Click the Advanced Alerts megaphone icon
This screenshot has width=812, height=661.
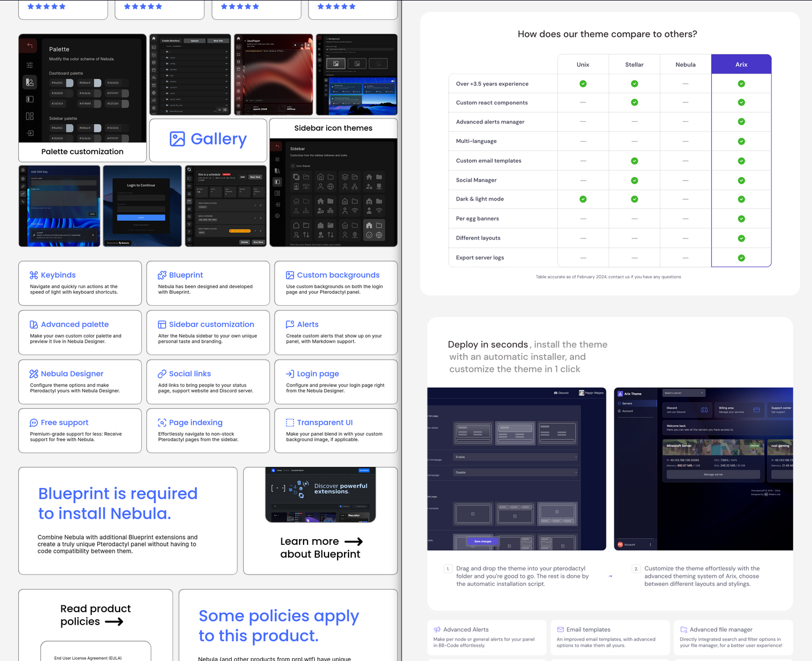tap(437, 630)
